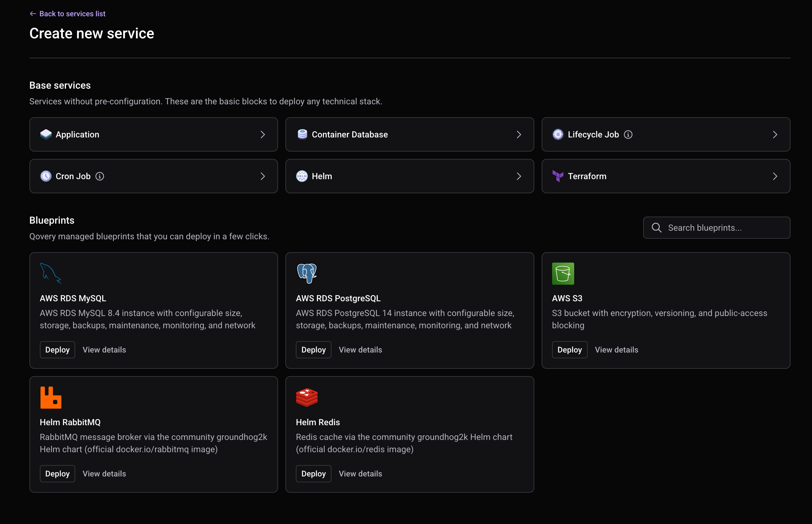Select the Application label text

(x=78, y=135)
